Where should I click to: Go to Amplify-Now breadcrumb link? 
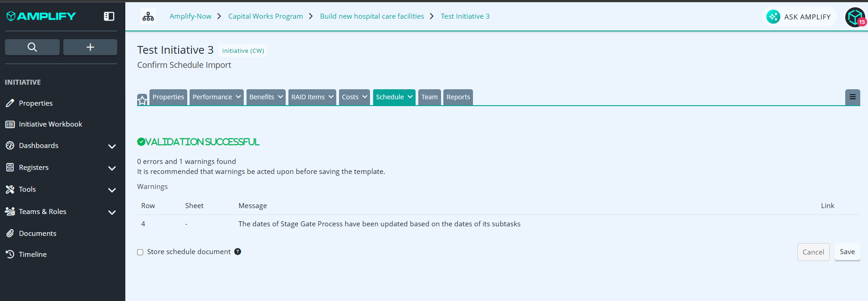[x=190, y=16]
